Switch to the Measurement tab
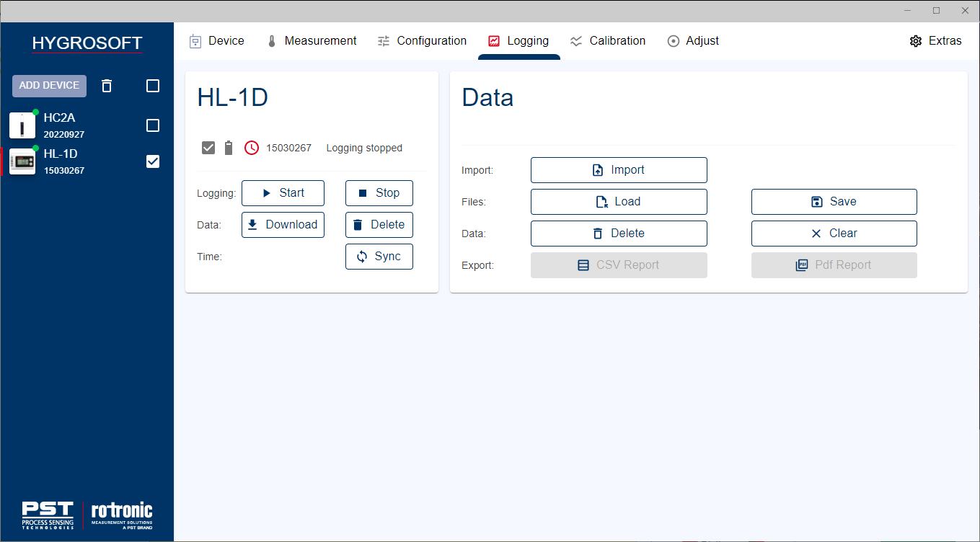This screenshot has height=542, width=980. pyautogui.click(x=312, y=41)
